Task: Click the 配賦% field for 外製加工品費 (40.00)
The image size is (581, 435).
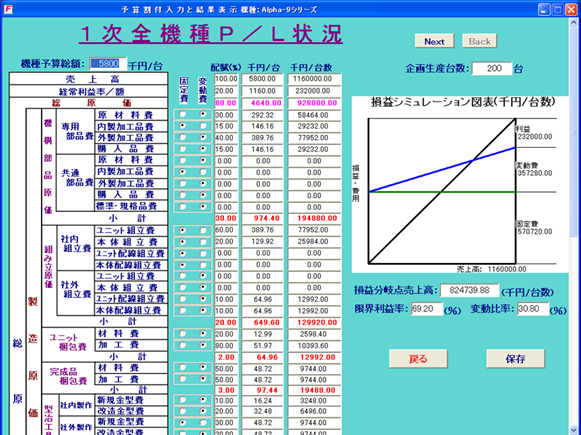Action: [226, 138]
